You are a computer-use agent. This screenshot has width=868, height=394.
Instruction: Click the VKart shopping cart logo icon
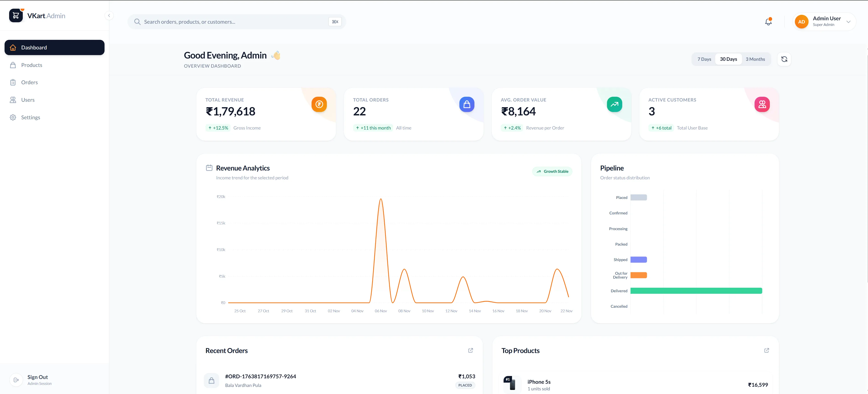point(15,15)
